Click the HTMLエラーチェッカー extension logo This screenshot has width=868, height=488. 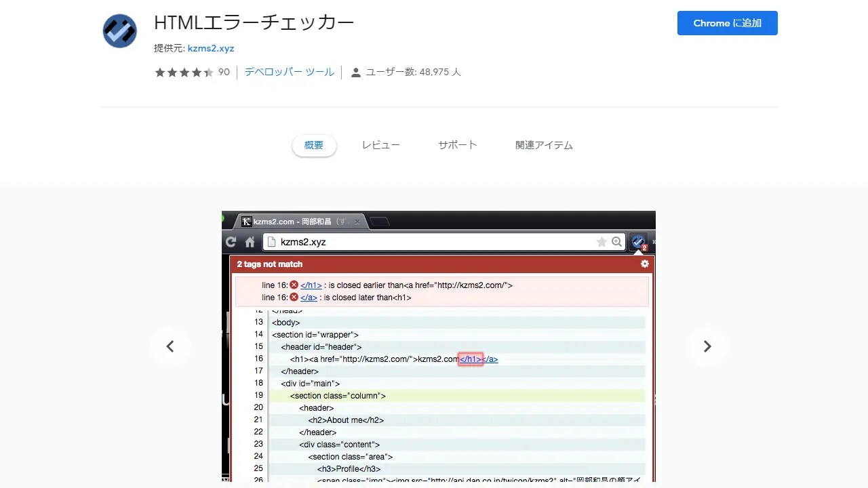coord(119,30)
